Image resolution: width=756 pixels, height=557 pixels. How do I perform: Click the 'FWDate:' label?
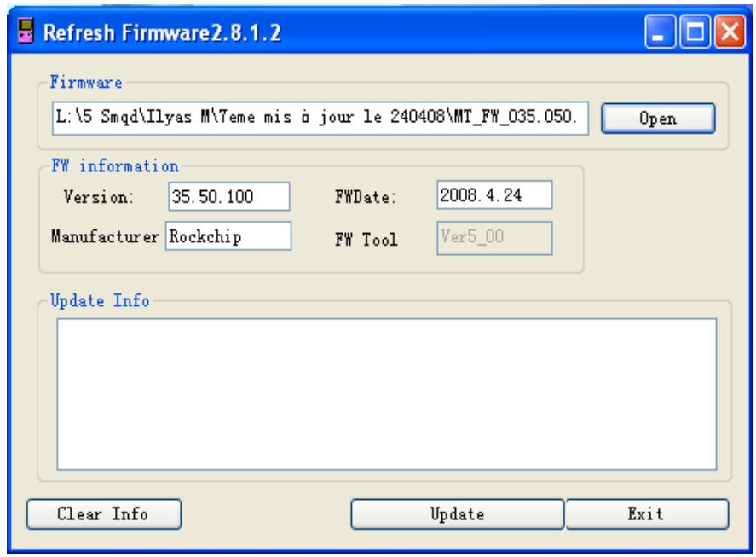366,197
